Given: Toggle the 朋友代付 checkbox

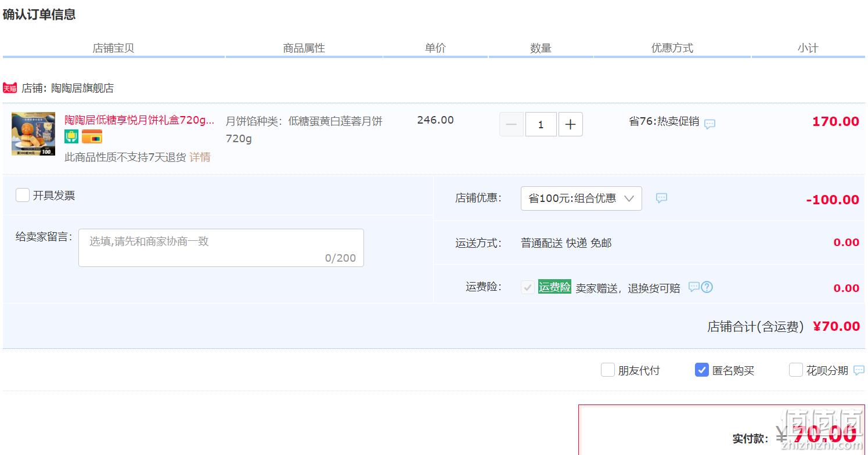Looking at the screenshot, I should 608,370.
